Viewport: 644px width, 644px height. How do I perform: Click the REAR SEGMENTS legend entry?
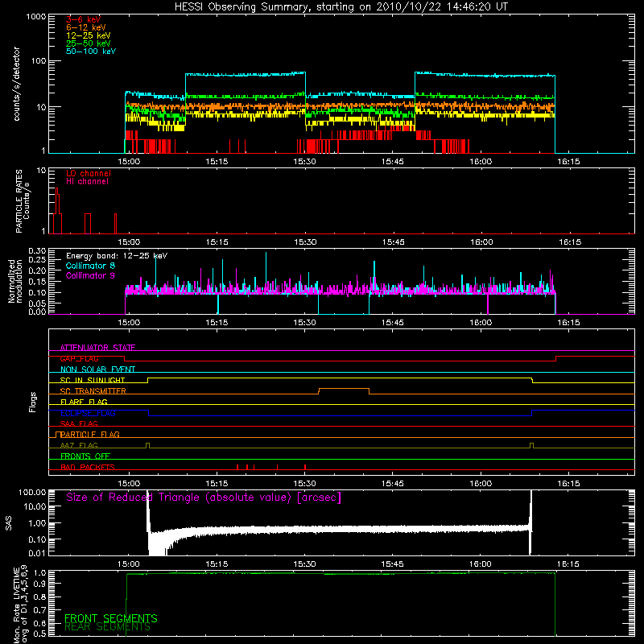point(108,627)
